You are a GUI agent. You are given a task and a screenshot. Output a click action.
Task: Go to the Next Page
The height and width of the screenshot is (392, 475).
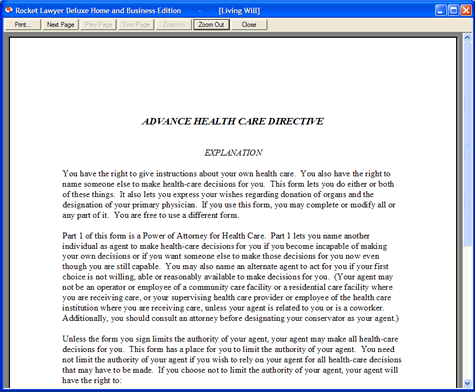click(x=60, y=25)
